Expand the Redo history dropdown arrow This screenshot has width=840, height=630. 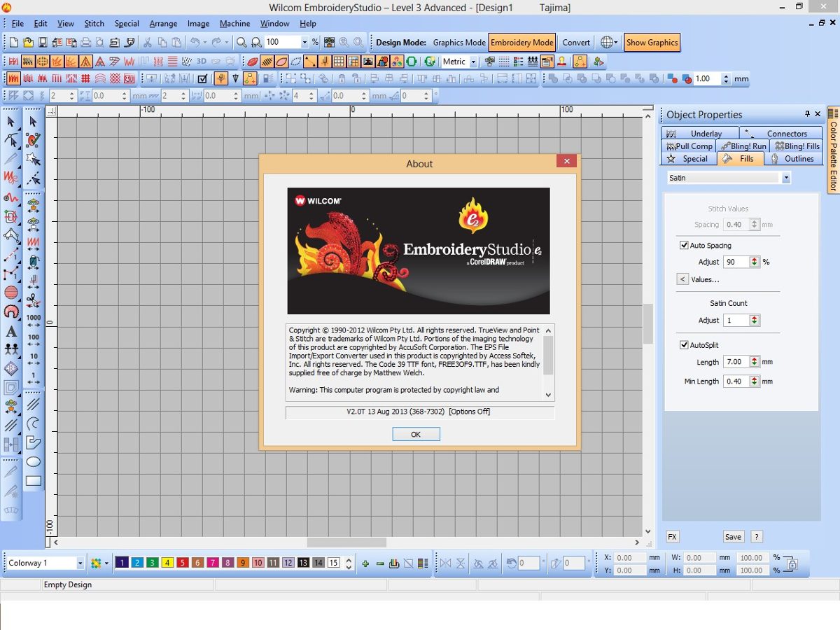226,43
